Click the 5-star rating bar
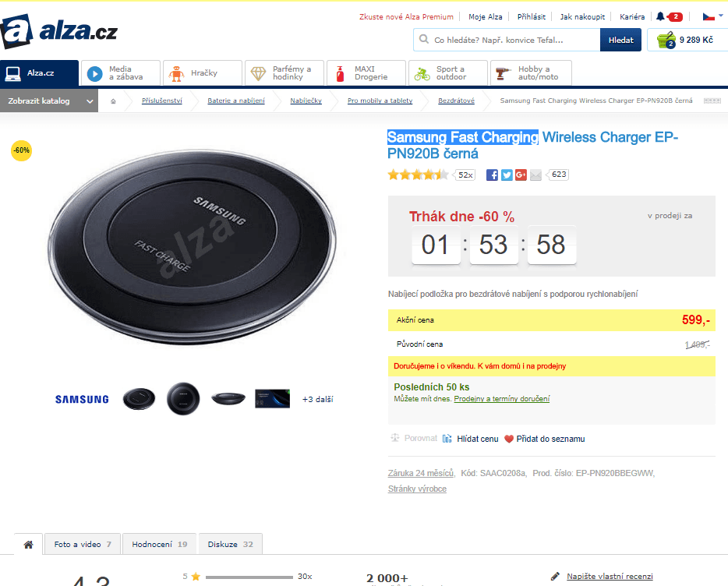This screenshot has height=586, width=728. pyautogui.click(x=249, y=577)
